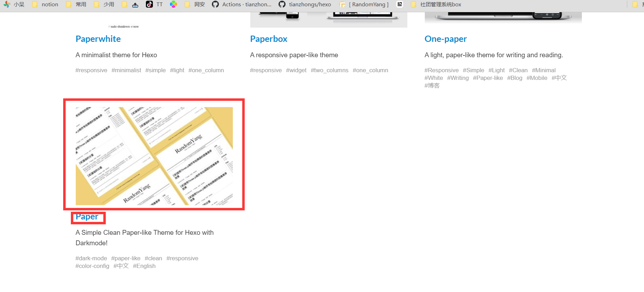This screenshot has height=292, width=644.
Task: Open the TikTok TT bookmark
Action: (154, 5)
